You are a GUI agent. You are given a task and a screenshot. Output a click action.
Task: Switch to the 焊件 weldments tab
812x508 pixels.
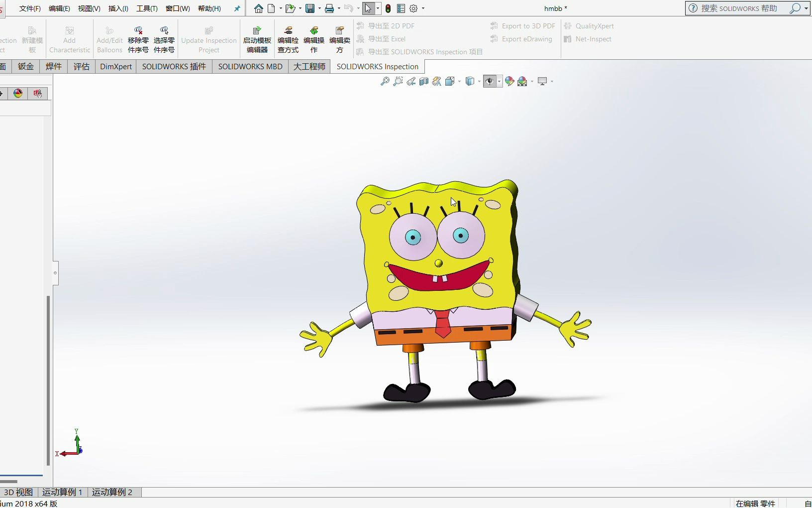coord(54,67)
